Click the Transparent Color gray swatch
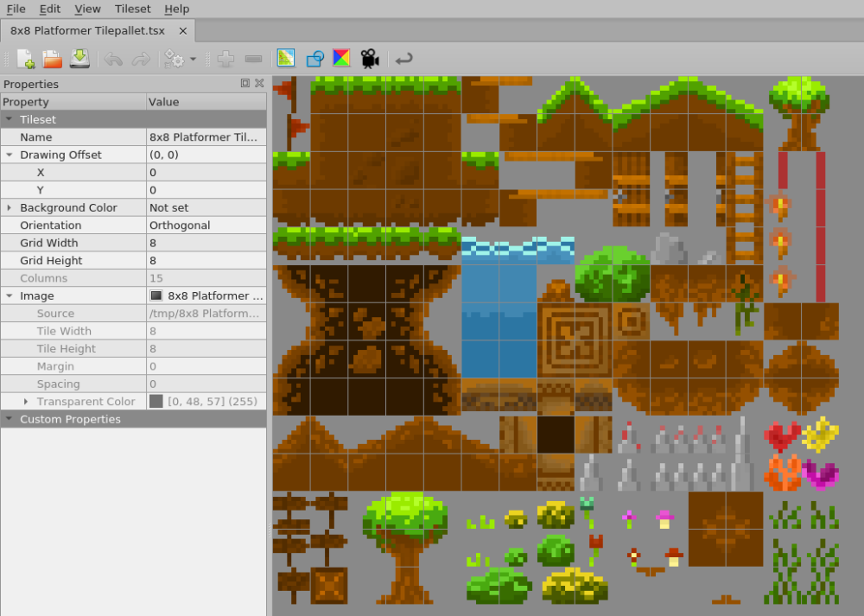Image resolution: width=864 pixels, height=616 pixels. point(156,402)
